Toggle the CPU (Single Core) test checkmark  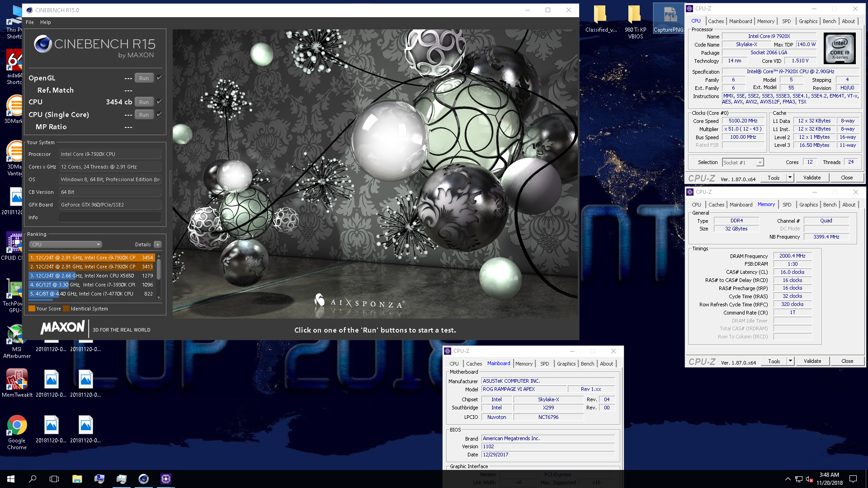[159, 114]
